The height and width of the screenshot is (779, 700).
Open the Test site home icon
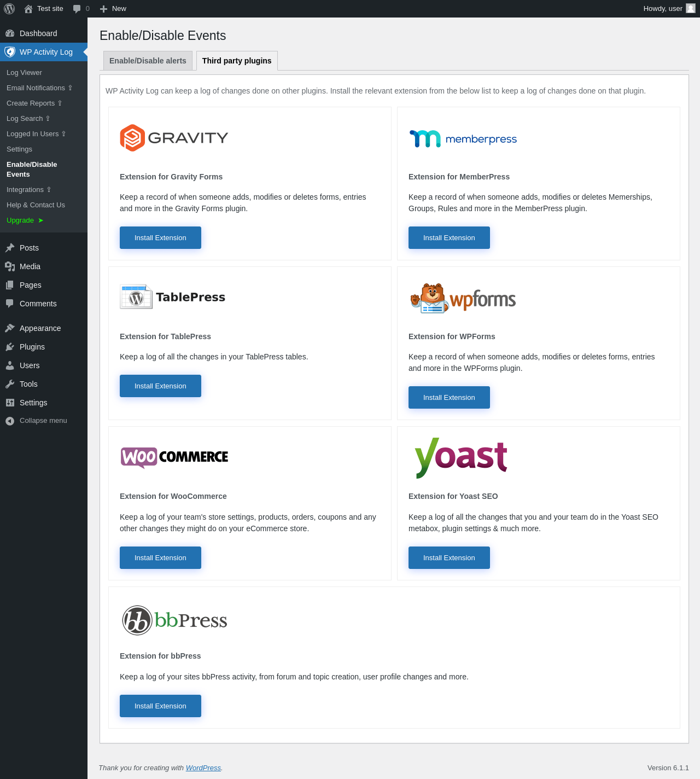tap(28, 9)
